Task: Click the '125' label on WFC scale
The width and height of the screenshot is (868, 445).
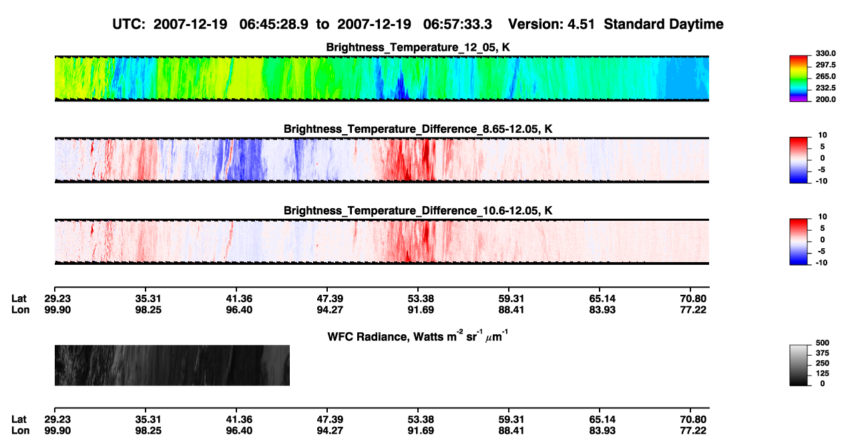Action: 824,373
